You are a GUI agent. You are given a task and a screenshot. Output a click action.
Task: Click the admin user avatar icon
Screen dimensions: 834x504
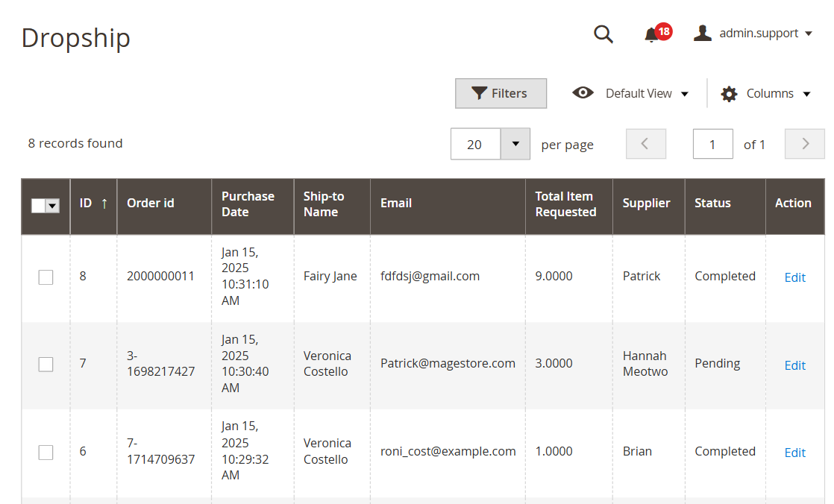(702, 32)
